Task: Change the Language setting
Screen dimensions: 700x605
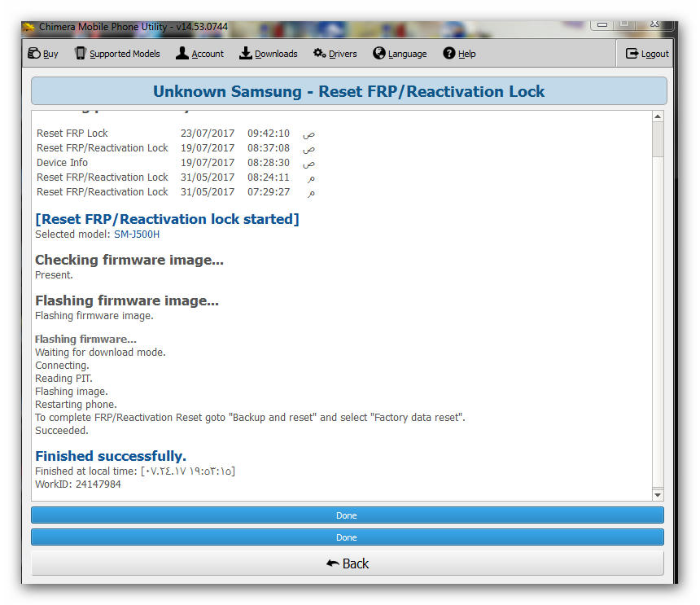Action: point(400,54)
